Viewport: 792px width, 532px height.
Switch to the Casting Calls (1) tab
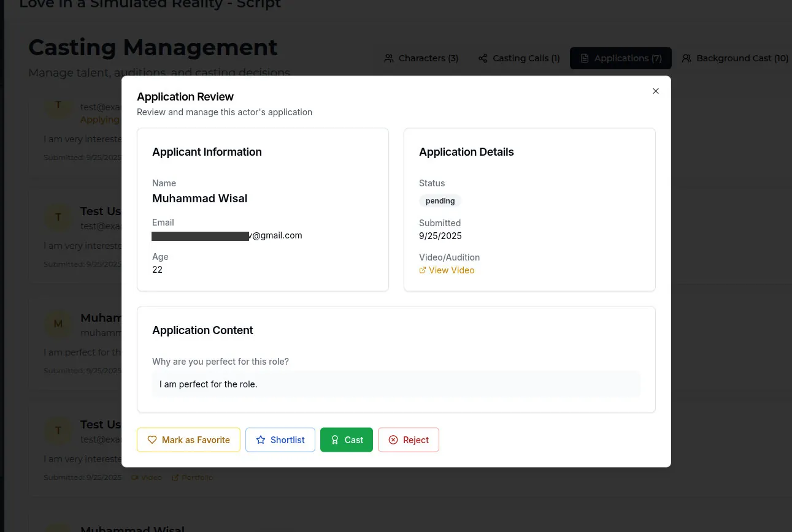[520, 58]
